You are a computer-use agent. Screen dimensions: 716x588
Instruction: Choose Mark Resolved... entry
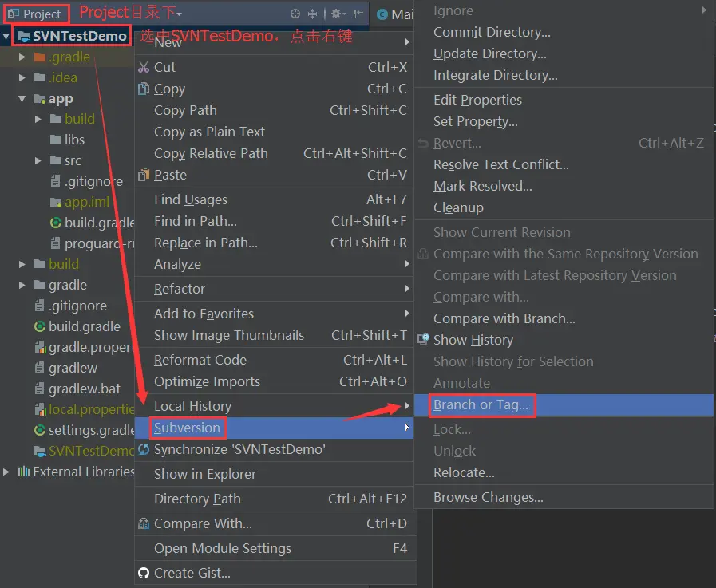(x=564, y=186)
